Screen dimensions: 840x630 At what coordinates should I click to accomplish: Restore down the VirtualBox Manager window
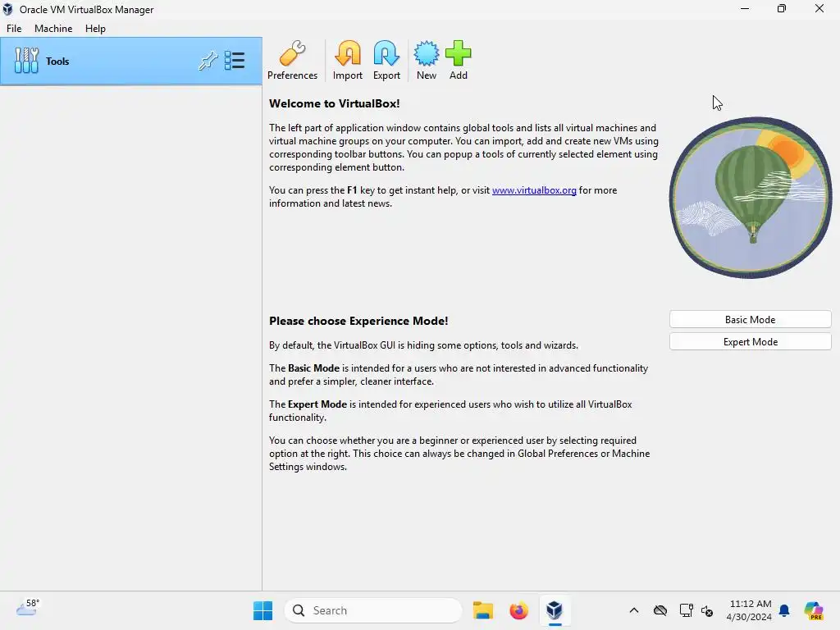[782, 8]
